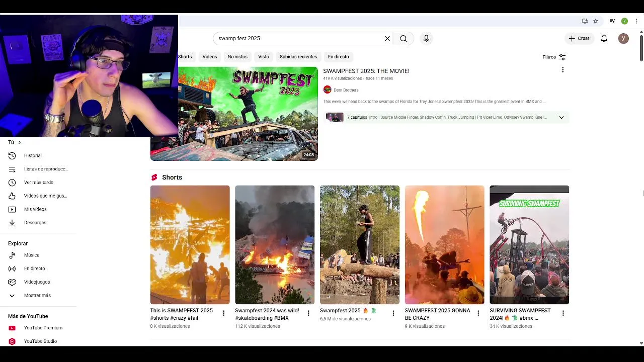The image size is (644, 362).
Task: Open the browser three-dot menu
Action: pyautogui.click(x=636, y=21)
